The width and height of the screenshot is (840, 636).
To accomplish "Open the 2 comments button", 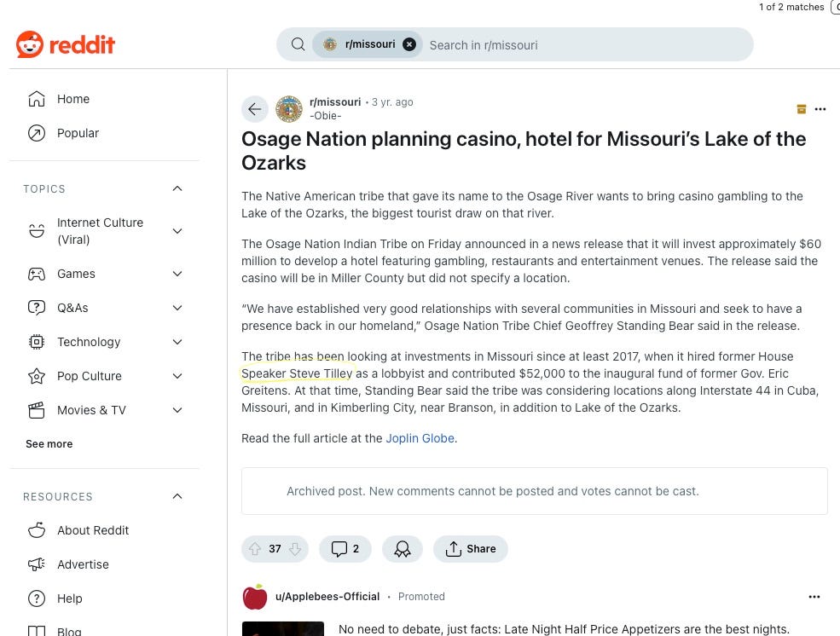I will 345,549.
